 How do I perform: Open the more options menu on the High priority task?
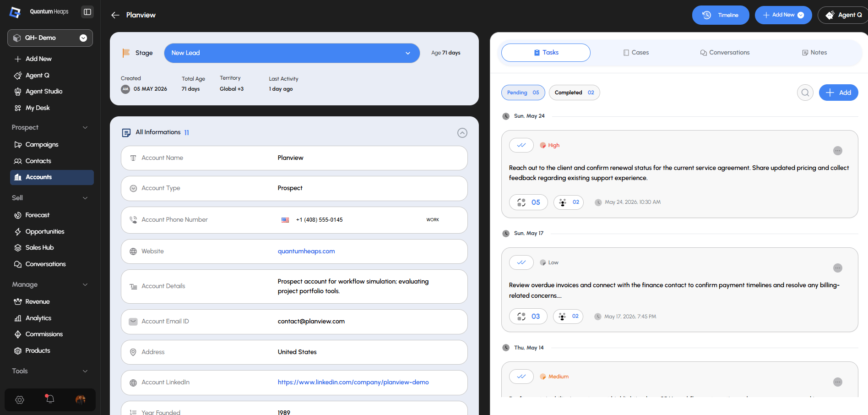[x=838, y=151]
